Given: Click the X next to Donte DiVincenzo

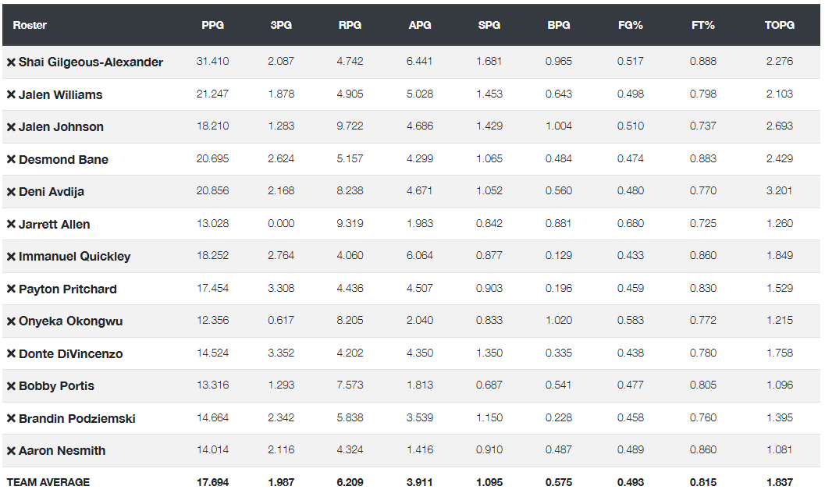Looking at the screenshot, I should coord(11,353).
